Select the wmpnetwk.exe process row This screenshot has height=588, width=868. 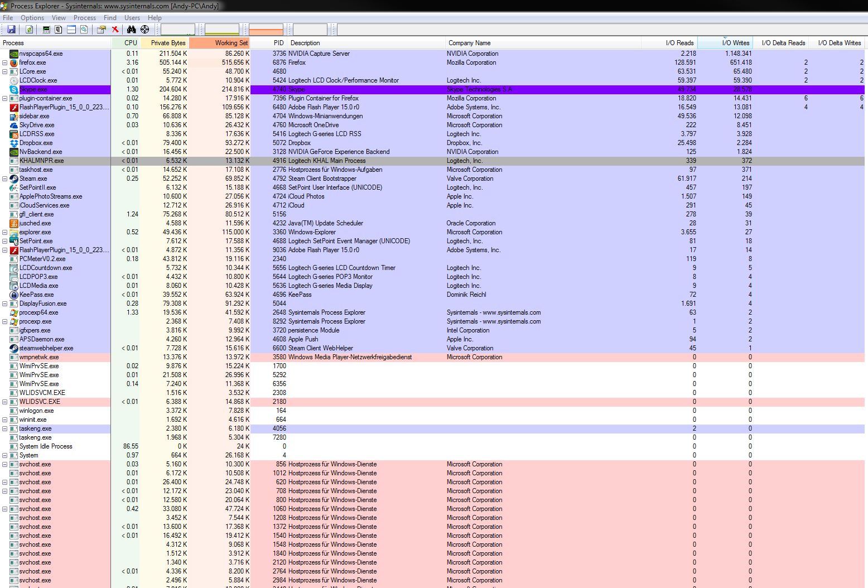(x=432, y=357)
